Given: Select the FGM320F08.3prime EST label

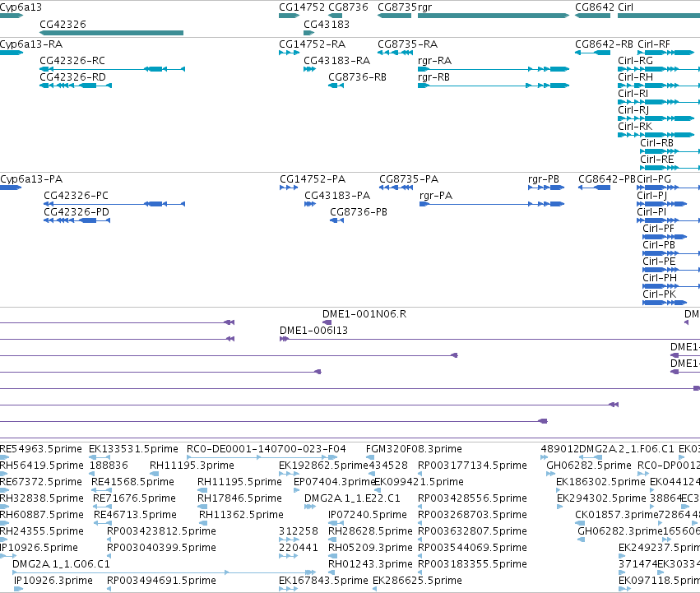Looking at the screenshot, I should coord(414,449).
